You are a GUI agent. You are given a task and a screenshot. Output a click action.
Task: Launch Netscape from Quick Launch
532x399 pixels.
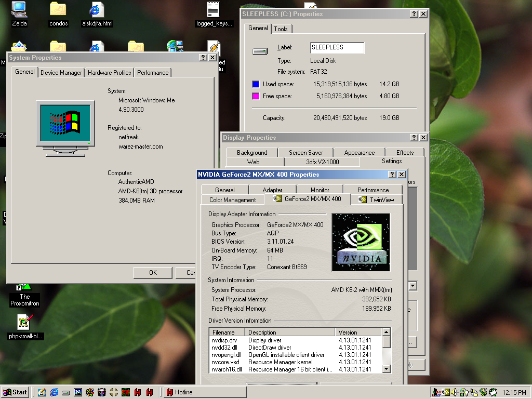[78, 392]
